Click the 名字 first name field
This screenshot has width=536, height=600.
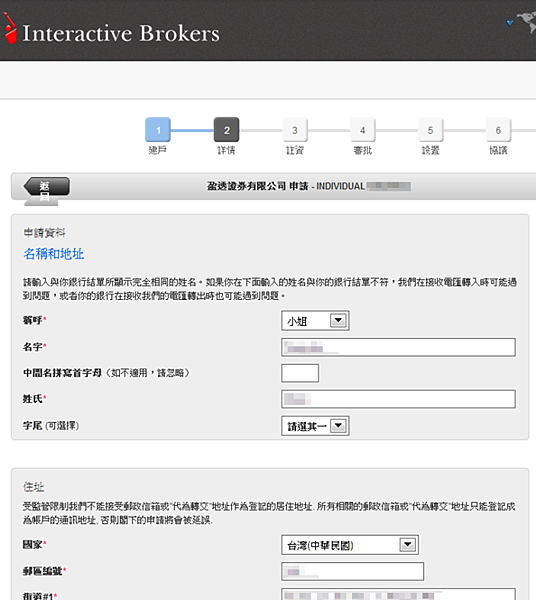pyautogui.click(x=398, y=347)
